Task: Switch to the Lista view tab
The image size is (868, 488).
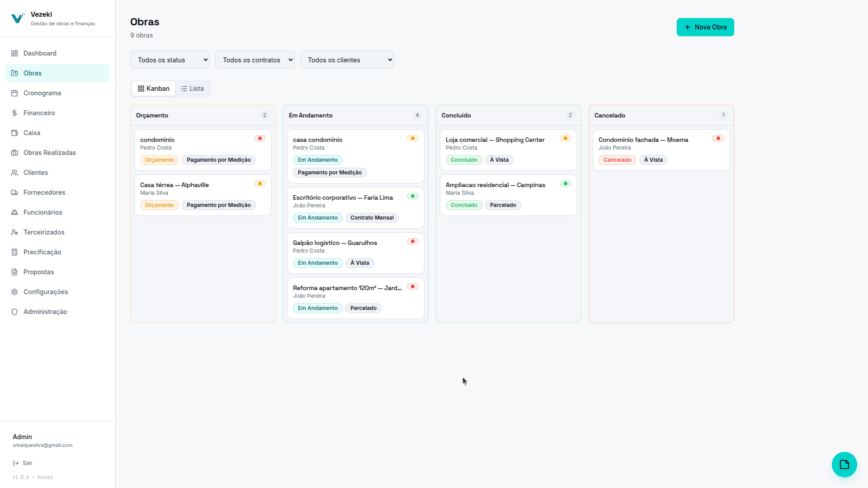Action: [x=192, y=89]
